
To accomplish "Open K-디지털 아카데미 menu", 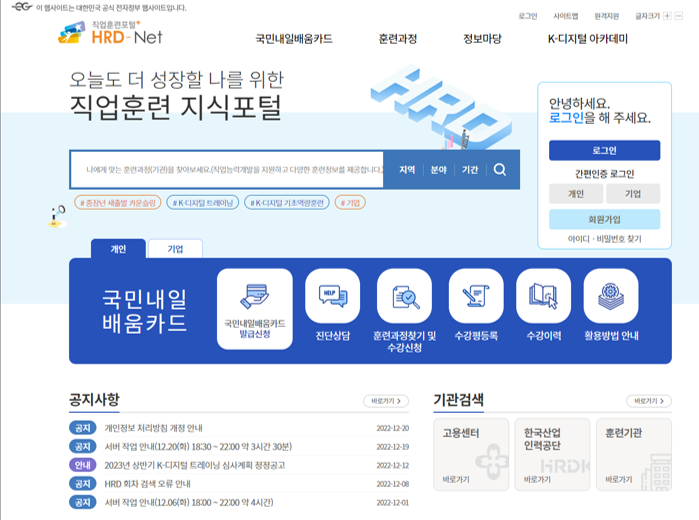I will (x=588, y=39).
